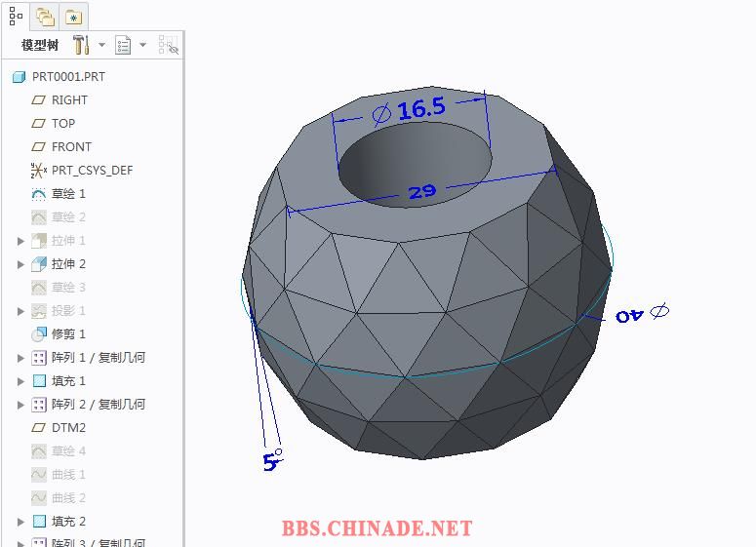Click the RIGHT datum plane icon
This screenshot has width=756, height=547.
point(39,100)
